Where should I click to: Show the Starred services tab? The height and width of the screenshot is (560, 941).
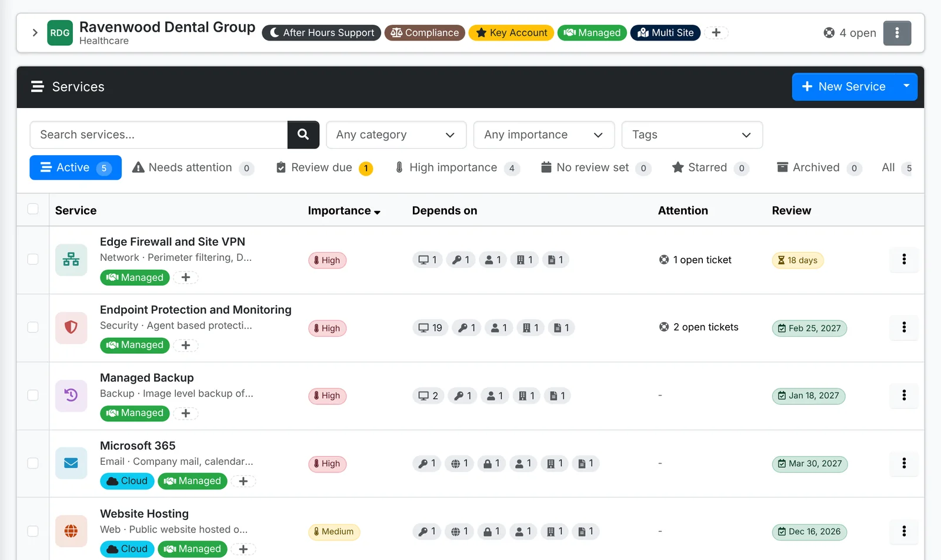click(710, 167)
